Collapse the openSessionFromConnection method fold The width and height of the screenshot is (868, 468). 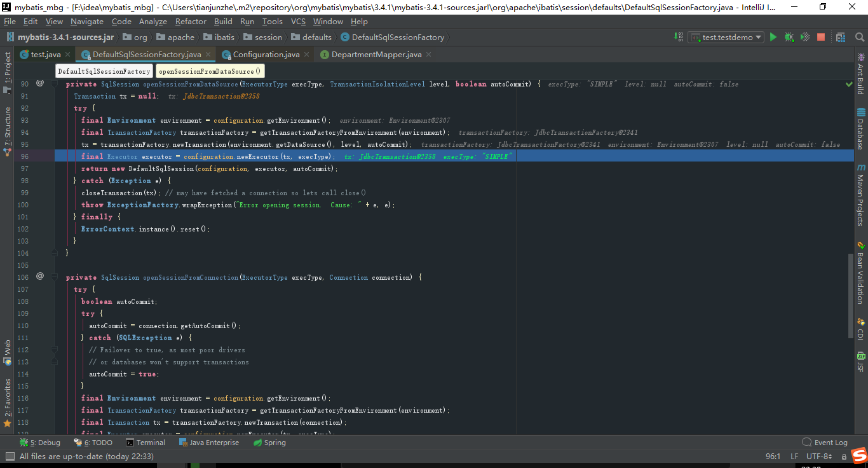55,277
